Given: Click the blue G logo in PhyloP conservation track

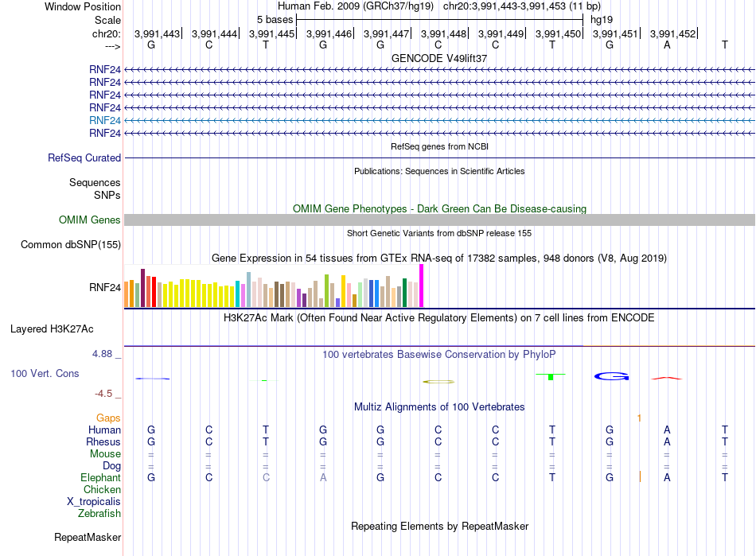Looking at the screenshot, I should [611, 376].
